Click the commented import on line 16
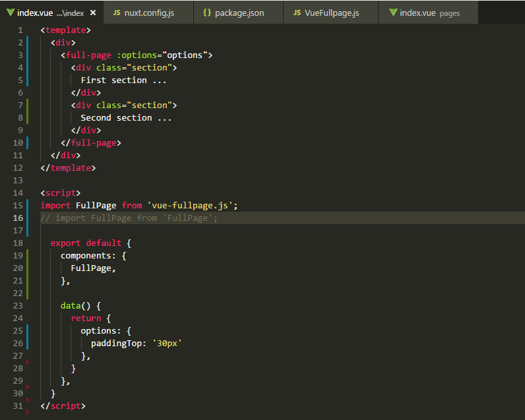 129,218
